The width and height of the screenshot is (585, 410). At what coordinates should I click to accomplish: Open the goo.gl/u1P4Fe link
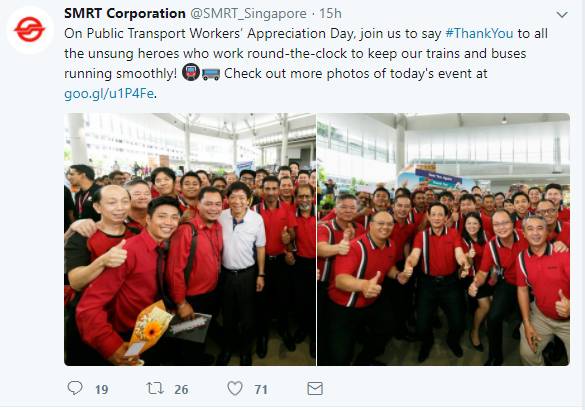(109, 93)
